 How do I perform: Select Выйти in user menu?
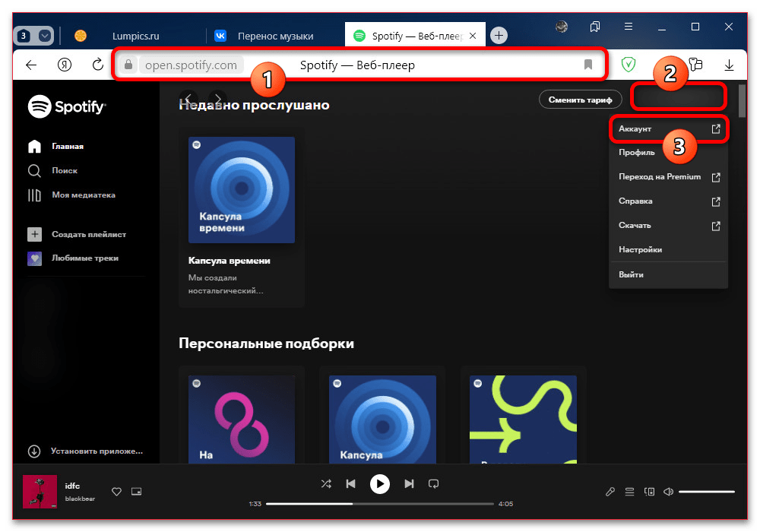pos(669,274)
